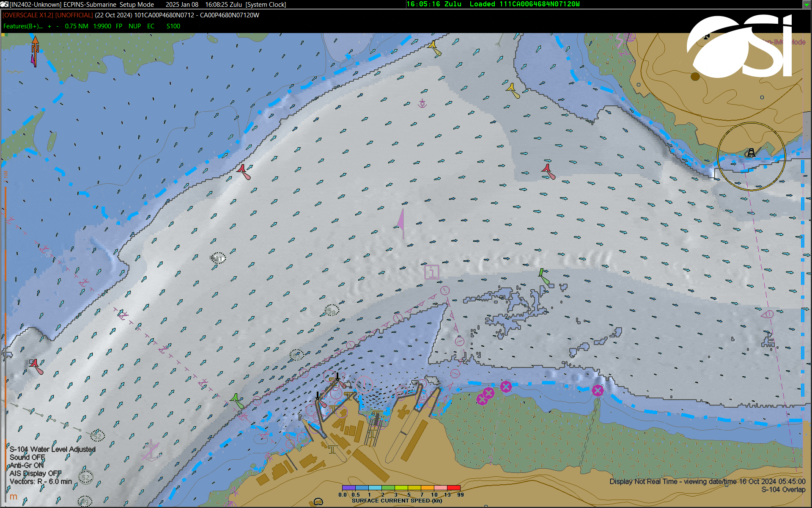Screen dimensions: 812x508
Task: Toggle the S100 layer display
Action: coord(173,26)
